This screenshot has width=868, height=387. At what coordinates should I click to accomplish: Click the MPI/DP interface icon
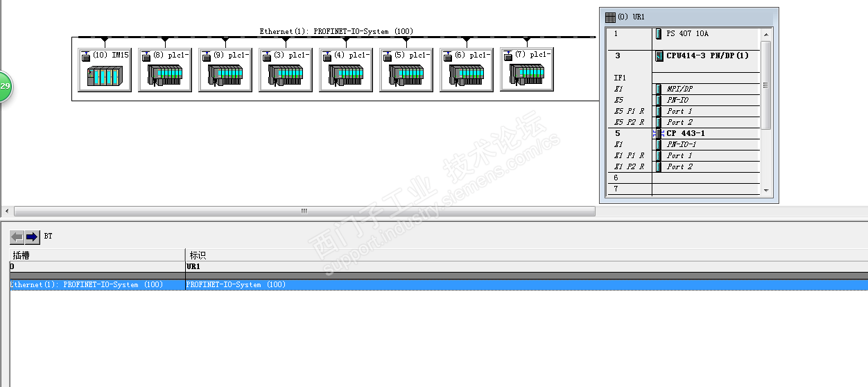(659, 89)
